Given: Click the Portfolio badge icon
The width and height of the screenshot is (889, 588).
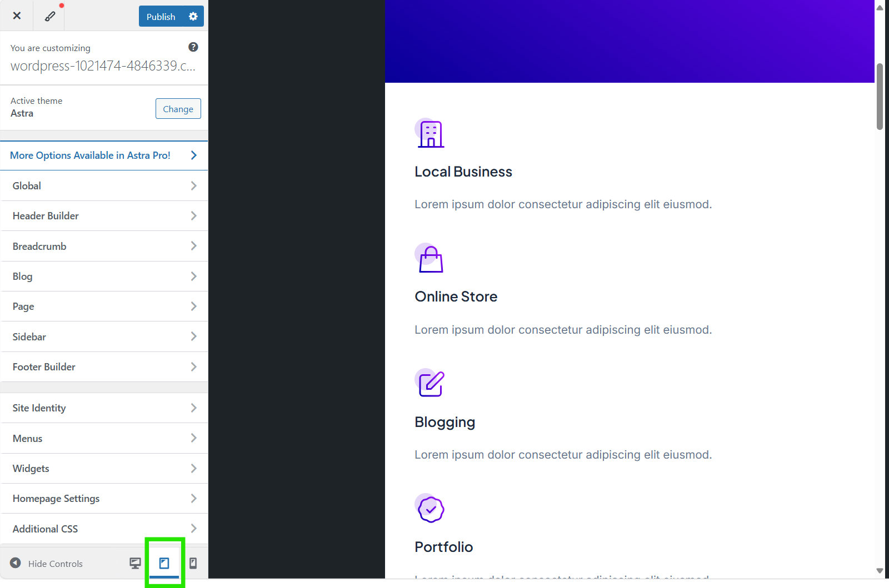Looking at the screenshot, I should tap(429, 508).
